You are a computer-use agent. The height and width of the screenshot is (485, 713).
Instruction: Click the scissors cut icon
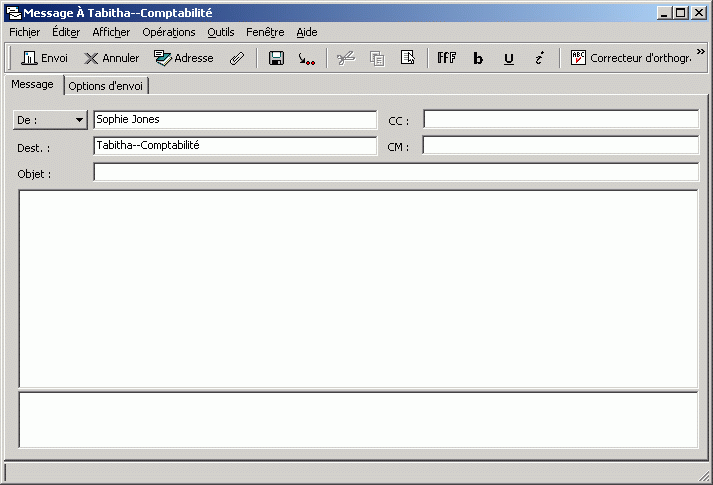pos(346,58)
